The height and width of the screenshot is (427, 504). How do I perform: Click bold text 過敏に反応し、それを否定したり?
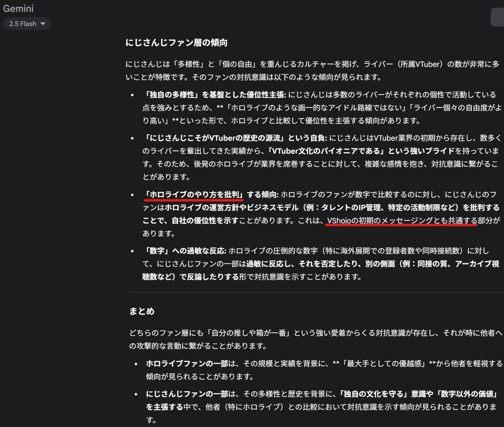[x=302, y=264]
